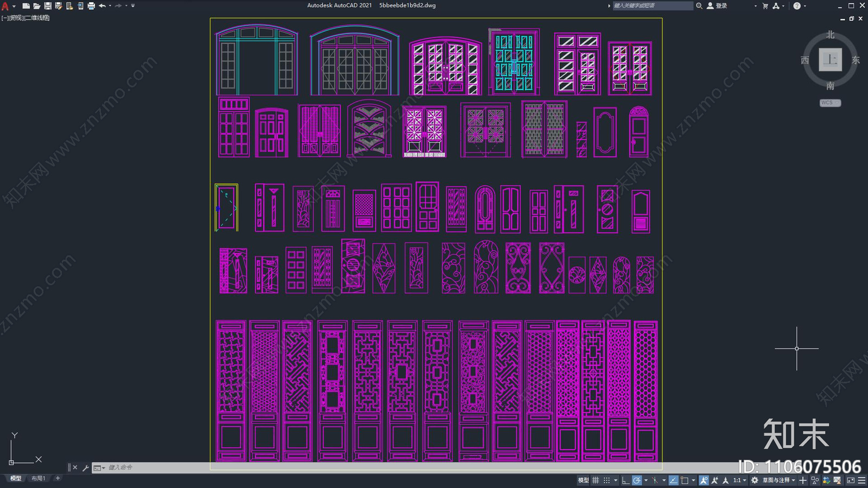Screen dimensions: 868x488
Task: Toggle the drawing grid display
Action: [x=596, y=480]
